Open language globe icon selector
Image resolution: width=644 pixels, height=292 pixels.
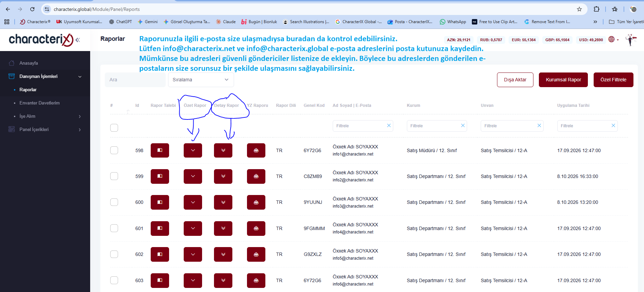(x=611, y=39)
